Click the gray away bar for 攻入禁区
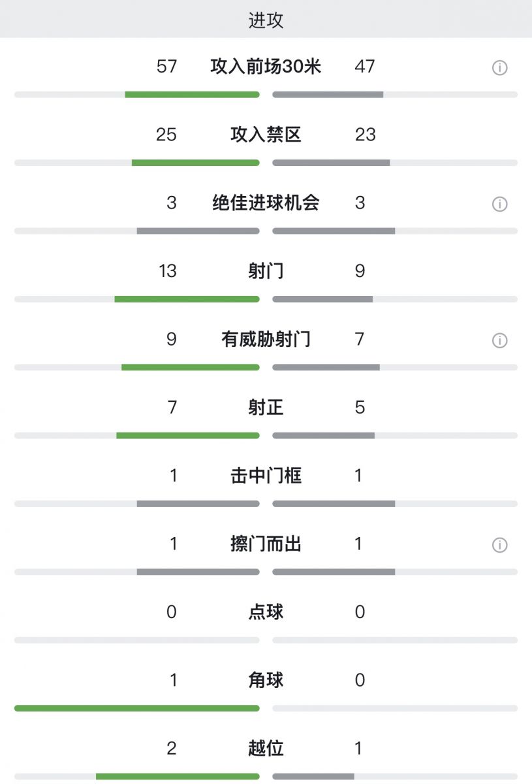The height and width of the screenshot is (784, 532). click(331, 163)
